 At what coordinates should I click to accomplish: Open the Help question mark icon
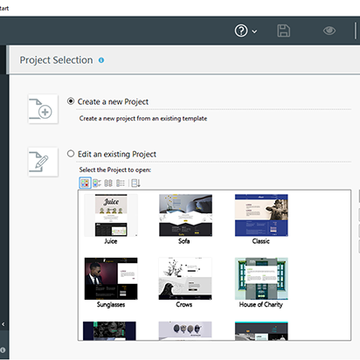241,31
